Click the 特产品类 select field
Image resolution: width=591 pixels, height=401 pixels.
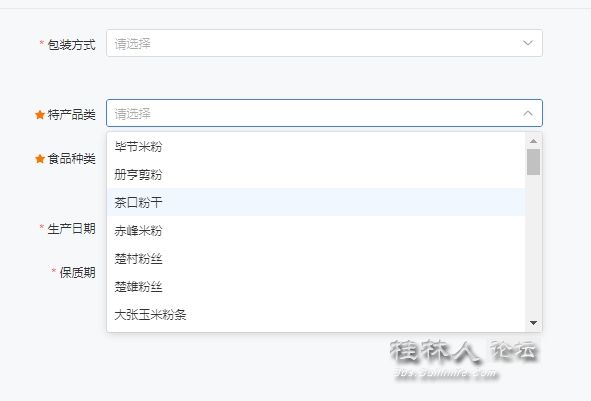(x=324, y=113)
